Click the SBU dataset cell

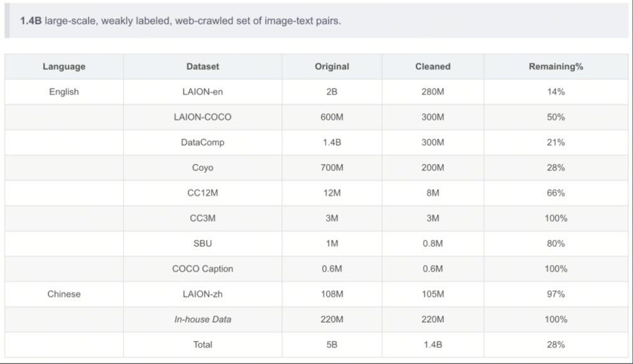203,244
